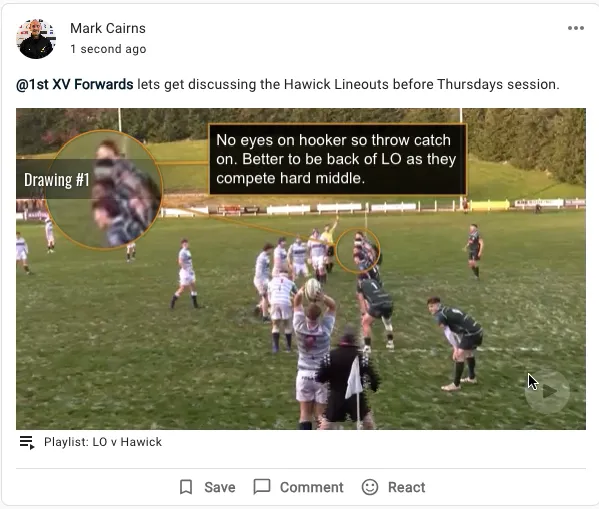Screen dimensions: 599x509
Task: Open the three-dot post options menu
Action: tap(575, 28)
